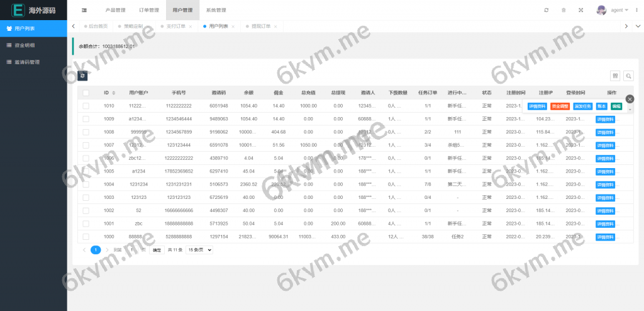Open 产品管理 top menu
The image size is (644, 311).
click(116, 10)
